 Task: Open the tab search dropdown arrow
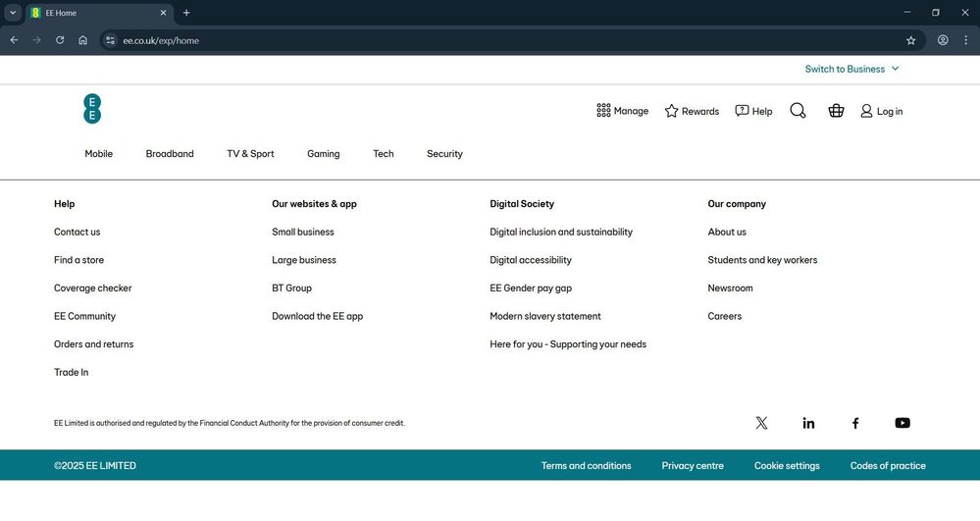tap(13, 13)
